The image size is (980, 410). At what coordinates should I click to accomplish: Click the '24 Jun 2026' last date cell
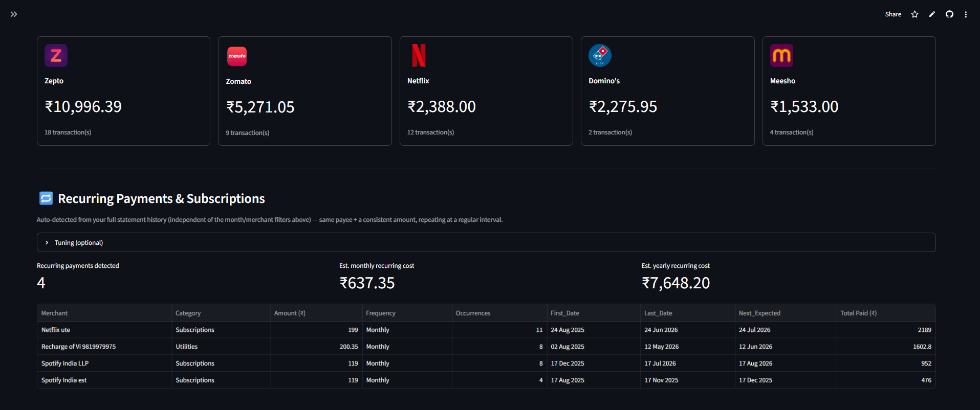pos(688,330)
